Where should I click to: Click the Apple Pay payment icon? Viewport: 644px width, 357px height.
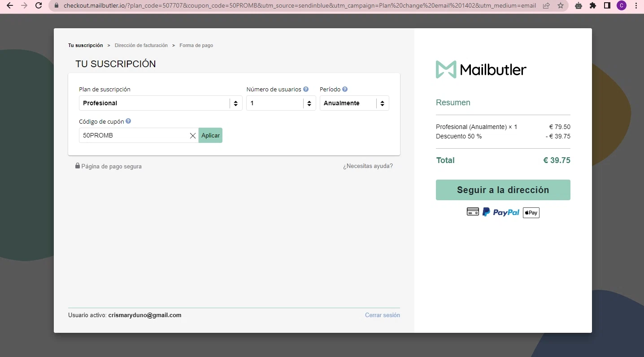531,213
